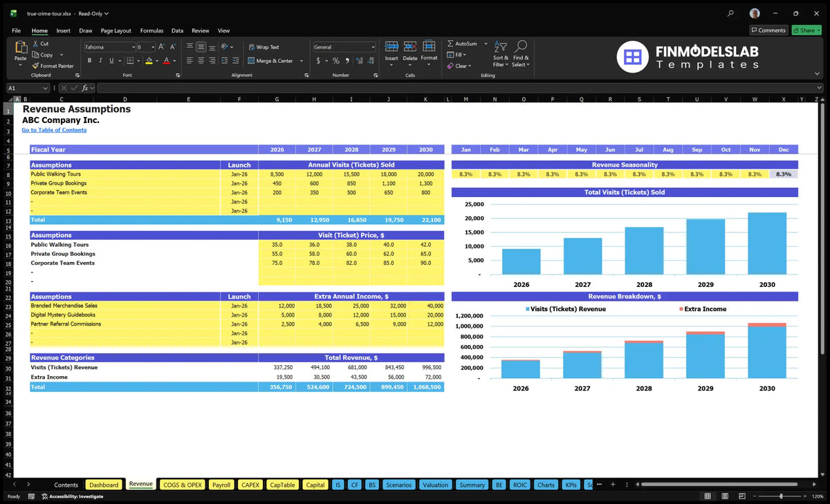830x504 pixels.
Task: Apply comma style number format
Action: tap(349, 61)
